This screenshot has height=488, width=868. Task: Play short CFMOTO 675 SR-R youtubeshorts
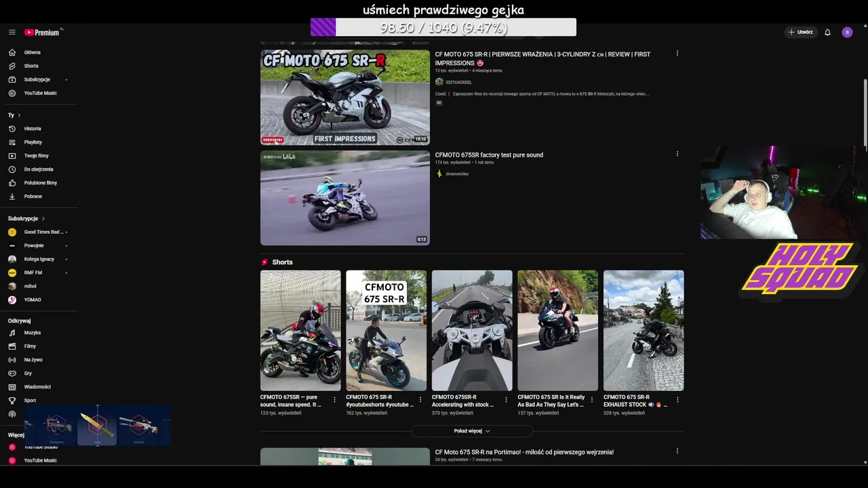[386, 331]
